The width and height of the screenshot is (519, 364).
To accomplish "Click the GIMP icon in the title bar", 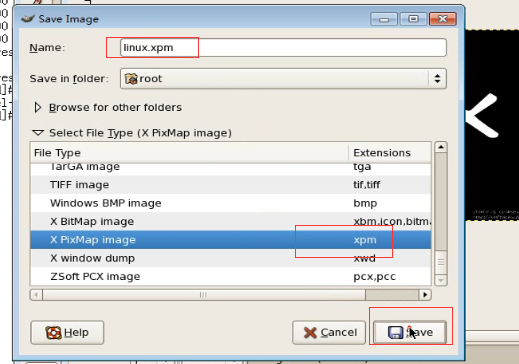I will [28, 18].
